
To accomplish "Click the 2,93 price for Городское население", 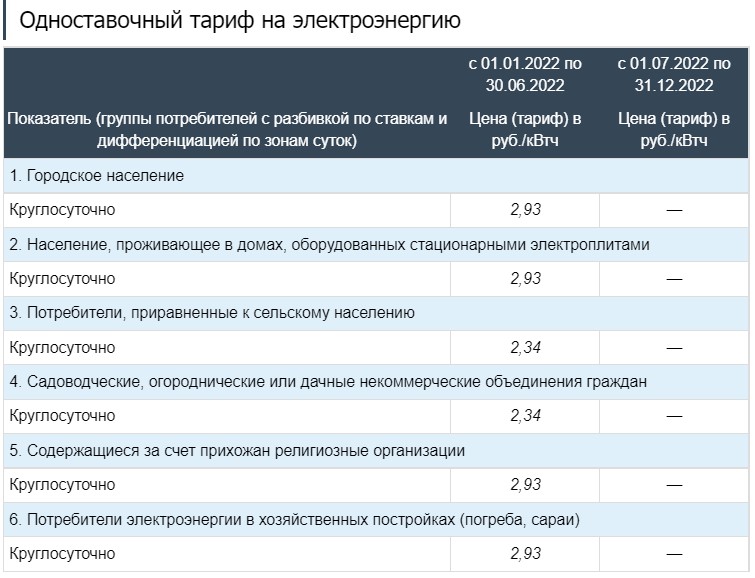I will coord(525,210).
